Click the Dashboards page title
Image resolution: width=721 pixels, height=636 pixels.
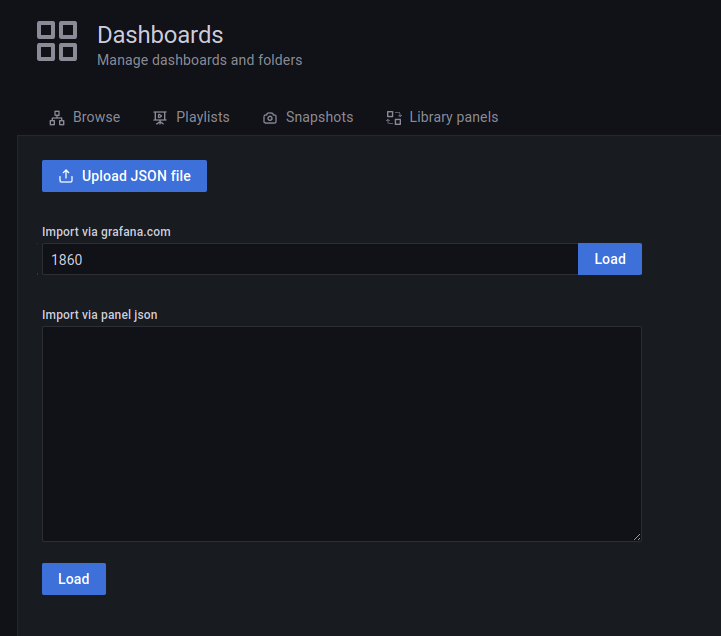coord(160,35)
